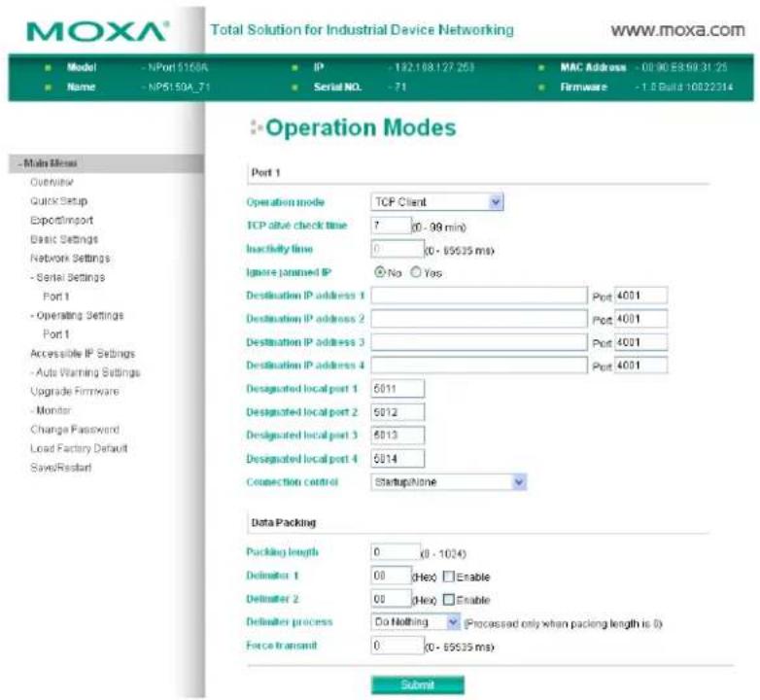Click the NPort 5150A model value

point(178,67)
